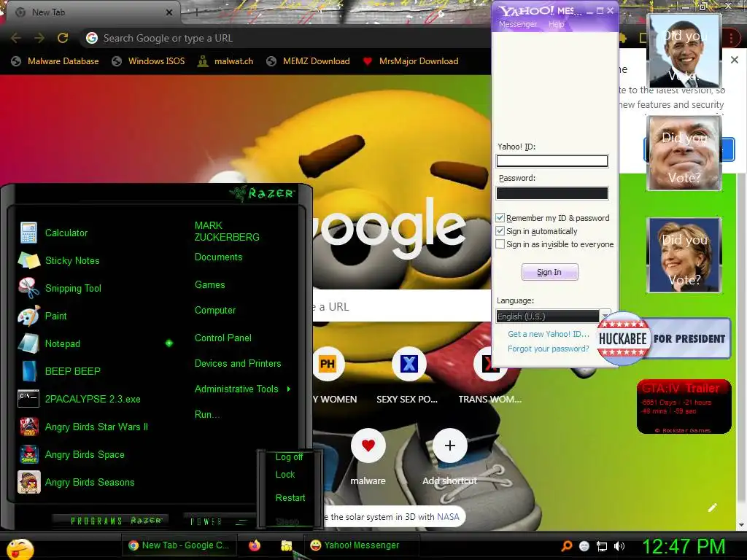Toggle Sign in automatically checkbox

tap(500, 231)
